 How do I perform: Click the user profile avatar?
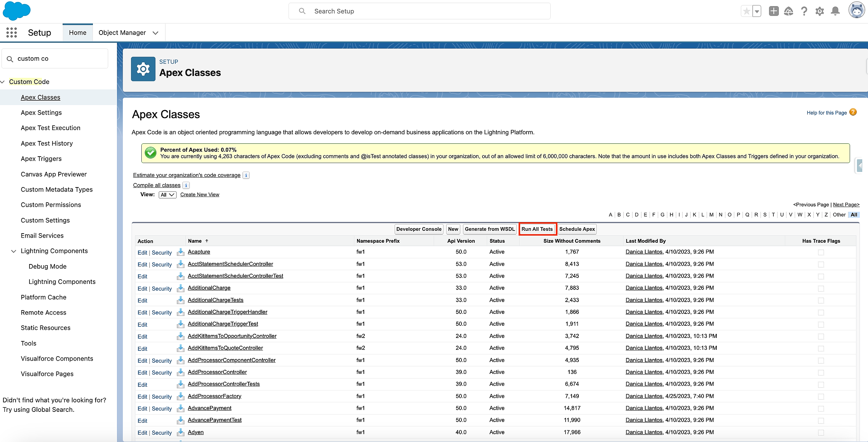pos(856,11)
